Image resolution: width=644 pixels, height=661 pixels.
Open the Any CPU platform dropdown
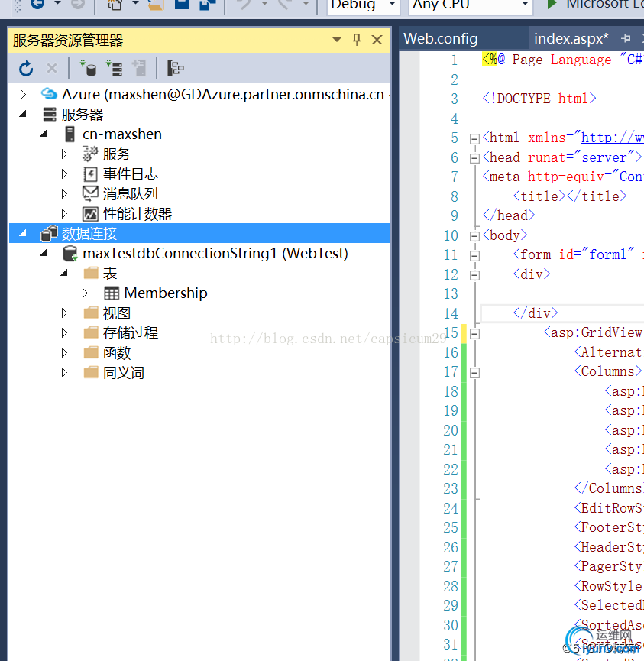(x=525, y=5)
